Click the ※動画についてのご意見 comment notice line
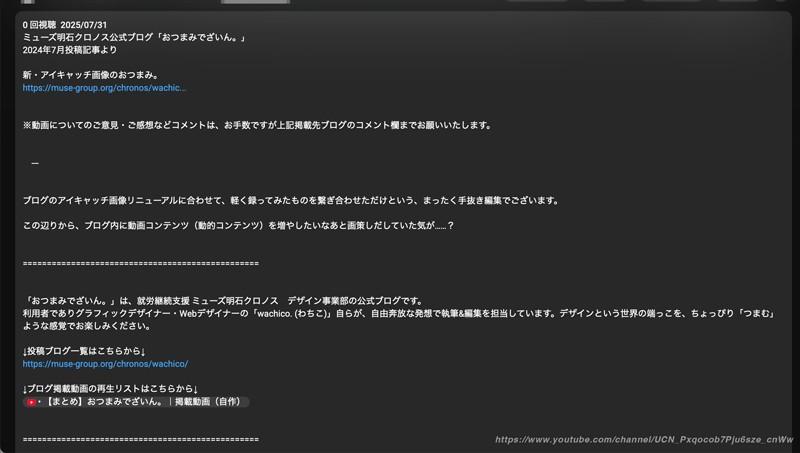Viewport: 800px width, 453px height. click(x=257, y=125)
